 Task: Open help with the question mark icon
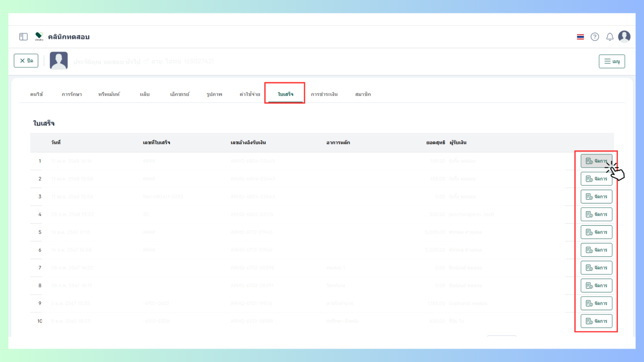(x=595, y=37)
